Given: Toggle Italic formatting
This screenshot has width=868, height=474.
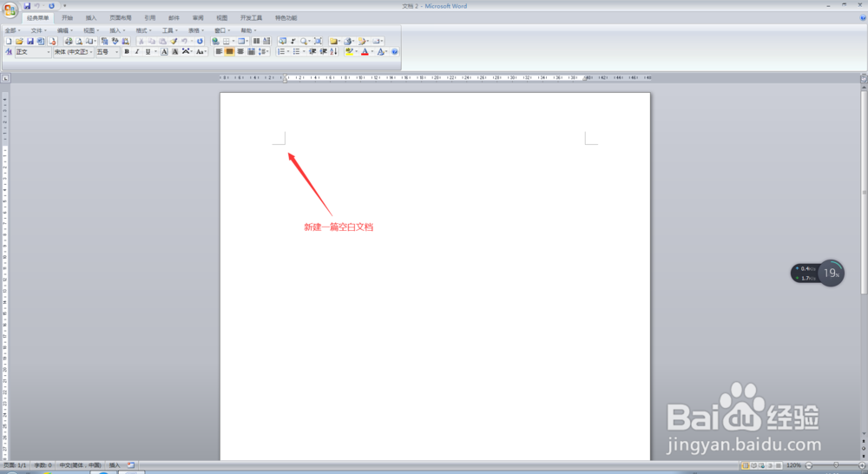Looking at the screenshot, I should [137, 51].
